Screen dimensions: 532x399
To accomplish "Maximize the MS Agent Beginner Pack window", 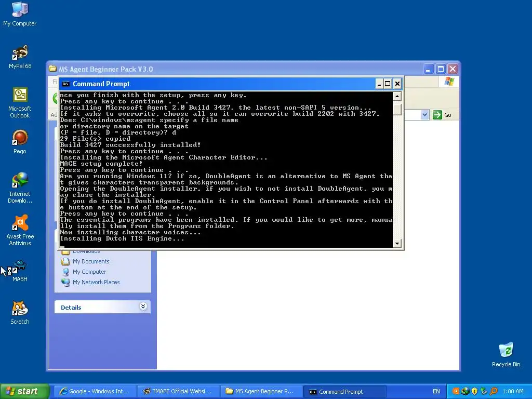I will (441, 69).
